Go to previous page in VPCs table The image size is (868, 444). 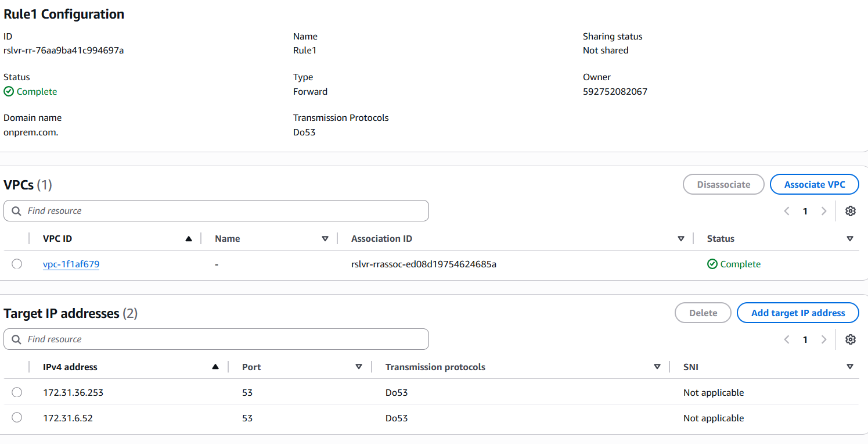point(787,211)
